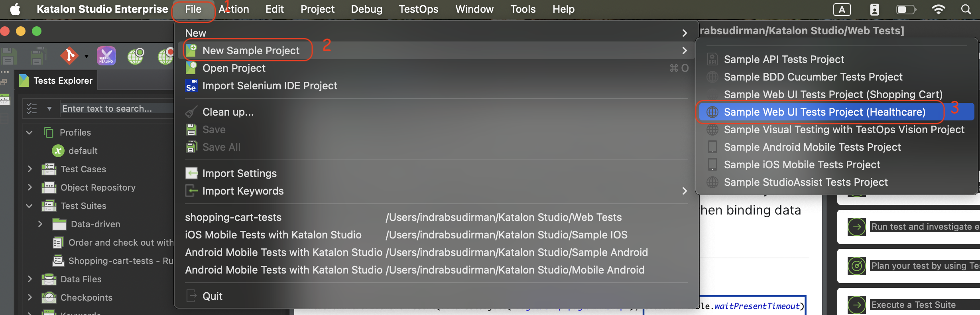Click the keyboard input source icon
The height and width of the screenshot is (315, 980).
(842, 10)
